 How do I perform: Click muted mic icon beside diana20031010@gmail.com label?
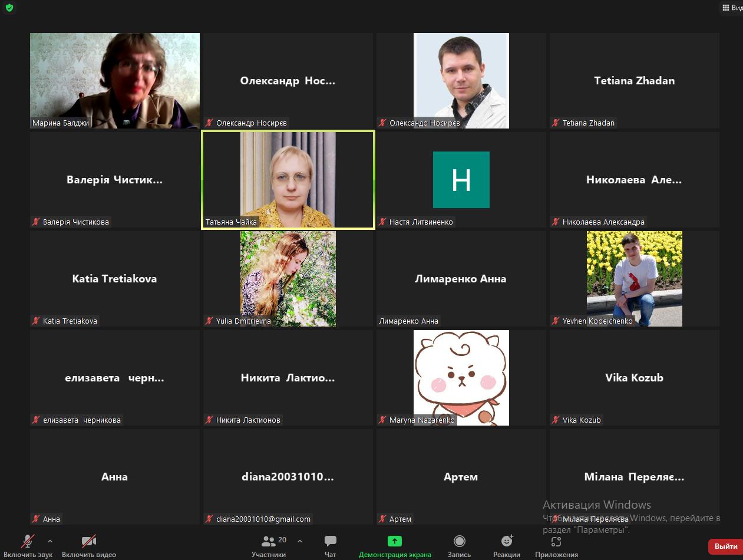tap(209, 519)
